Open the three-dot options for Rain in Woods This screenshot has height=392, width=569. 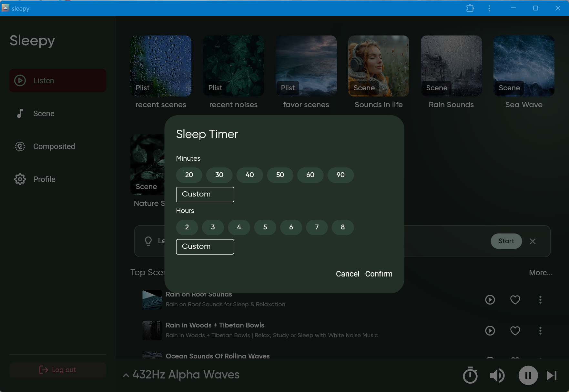[x=541, y=331]
